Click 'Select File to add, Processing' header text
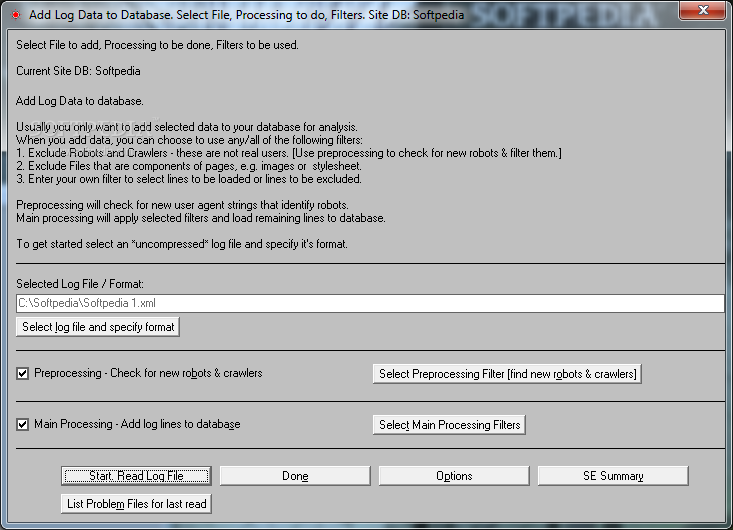Viewport: 733px width, 530px height. 157,45
